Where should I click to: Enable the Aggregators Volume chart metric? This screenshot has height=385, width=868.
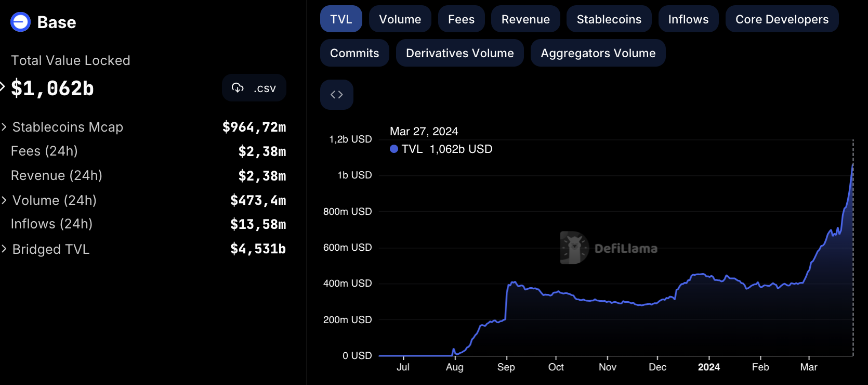click(598, 53)
